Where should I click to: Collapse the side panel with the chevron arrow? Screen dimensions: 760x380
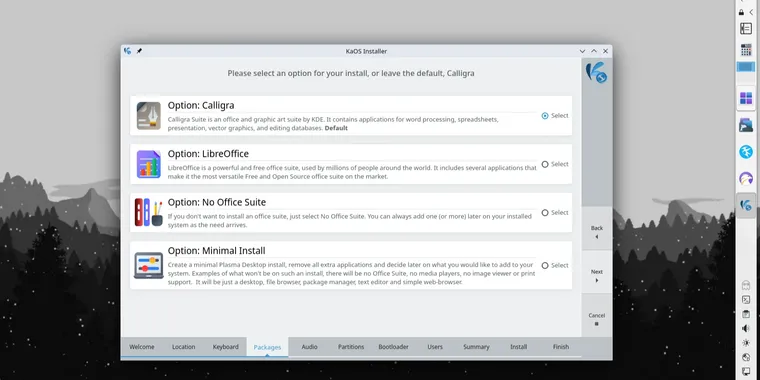751,13
